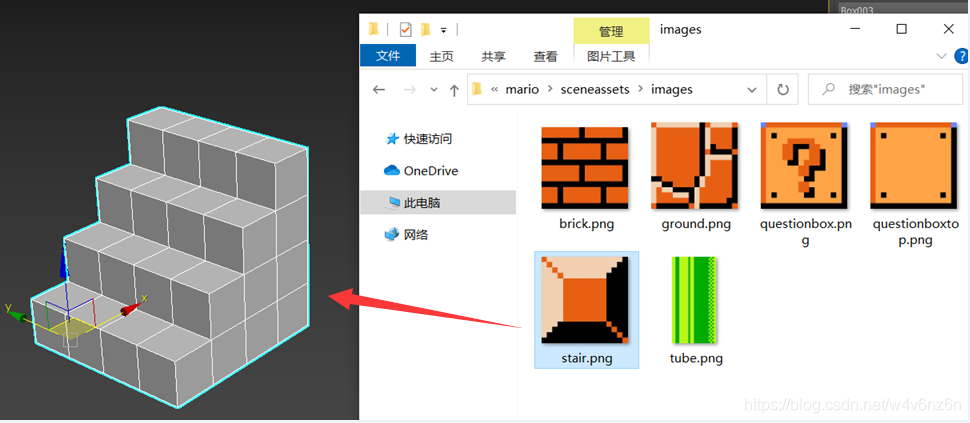This screenshot has height=423, width=970.
Task: Select questionboxtop.png thumbnail
Action: pyautogui.click(x=913, y=166)
